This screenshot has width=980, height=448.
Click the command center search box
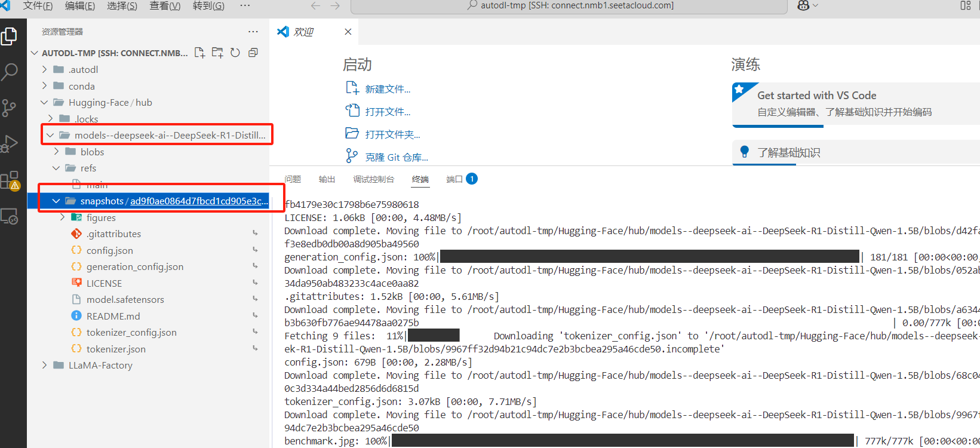569,5
